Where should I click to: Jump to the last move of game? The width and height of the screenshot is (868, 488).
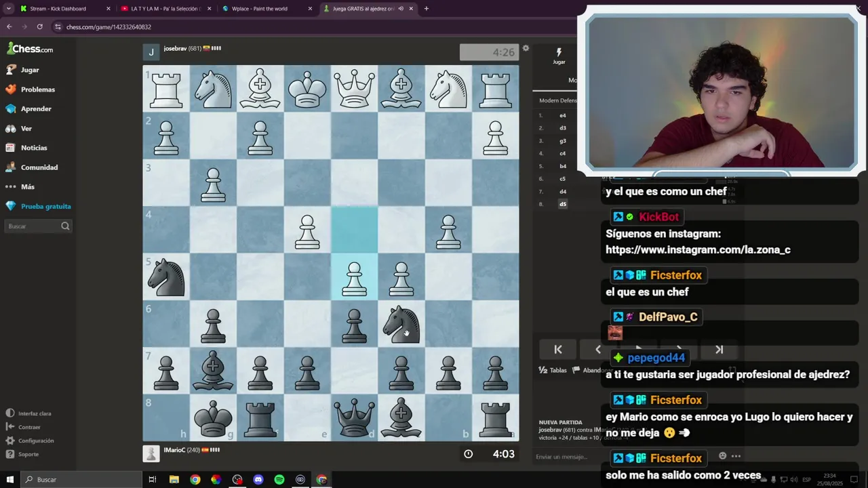tap(719, 350)
